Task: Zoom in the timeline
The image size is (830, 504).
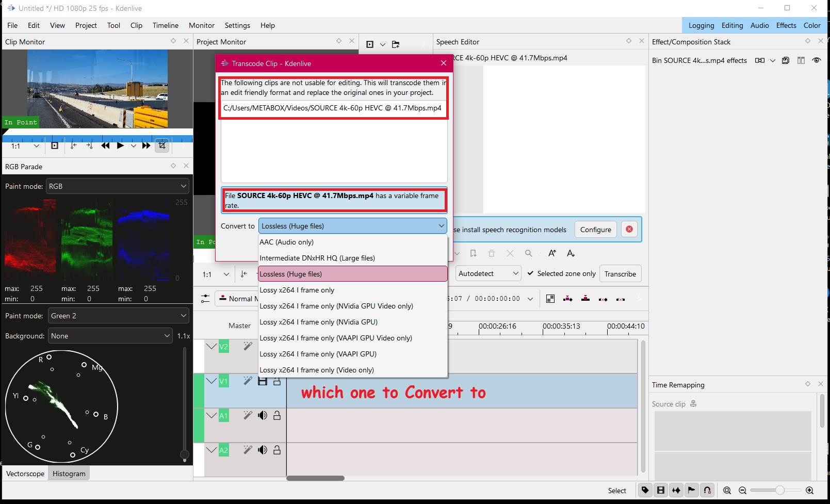Action: pos(809,491)
